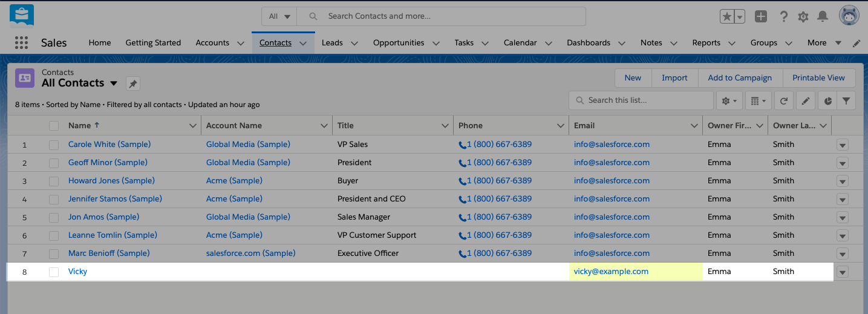Click the Contacts object icon
Image resolution: width=868 pixels, height=314 pixels.
(25, 78)
